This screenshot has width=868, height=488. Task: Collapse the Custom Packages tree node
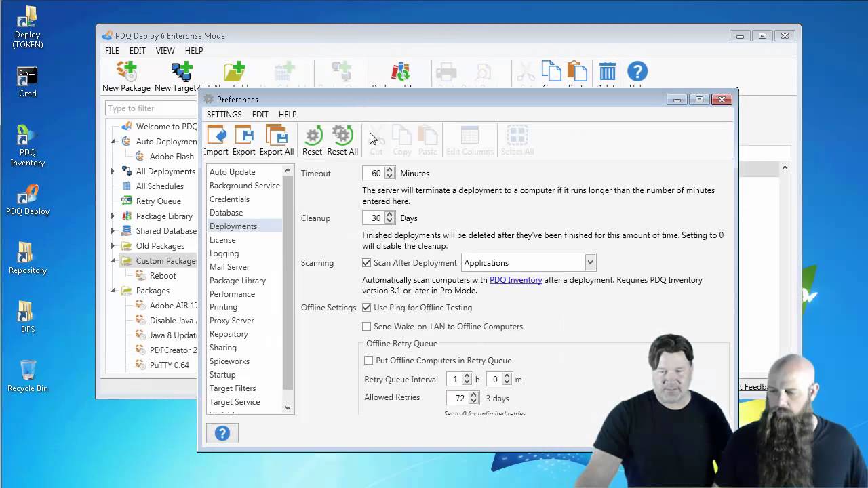pos(113,261)
